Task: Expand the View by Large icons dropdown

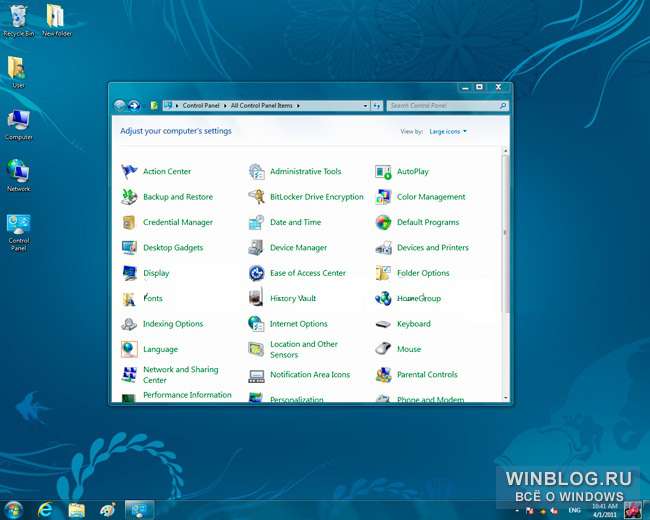Action: (448, 131)
